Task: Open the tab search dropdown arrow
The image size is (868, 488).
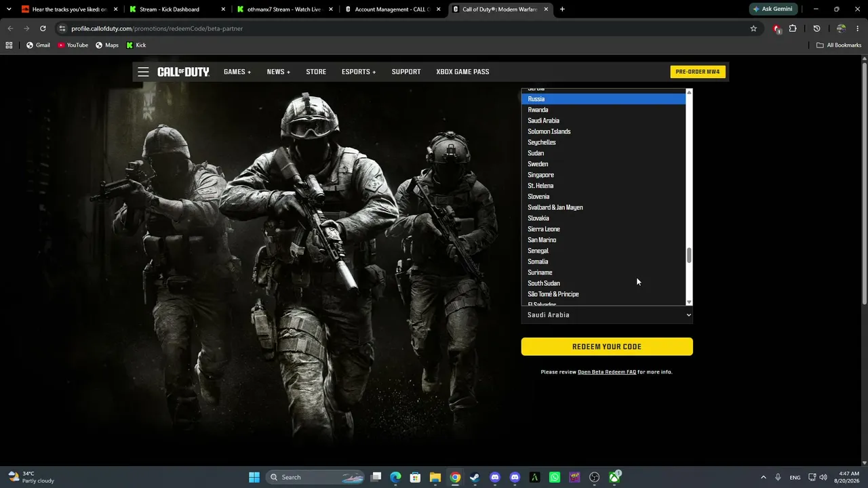Action: click(x=9, y=9)
